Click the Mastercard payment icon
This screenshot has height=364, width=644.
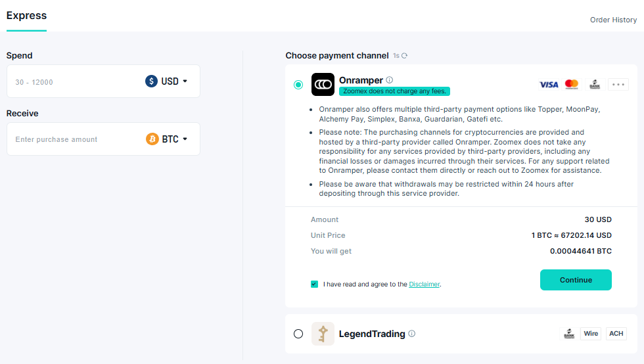coord(572,85)
